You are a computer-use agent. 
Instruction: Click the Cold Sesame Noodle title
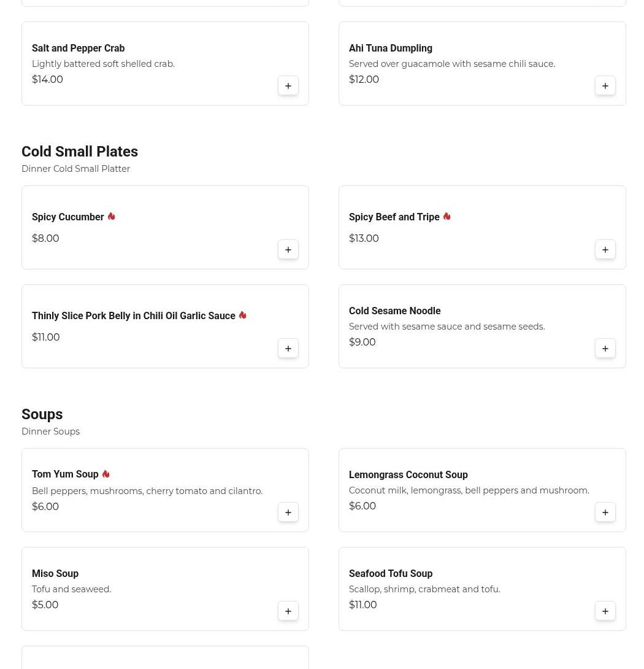point(394,311)
